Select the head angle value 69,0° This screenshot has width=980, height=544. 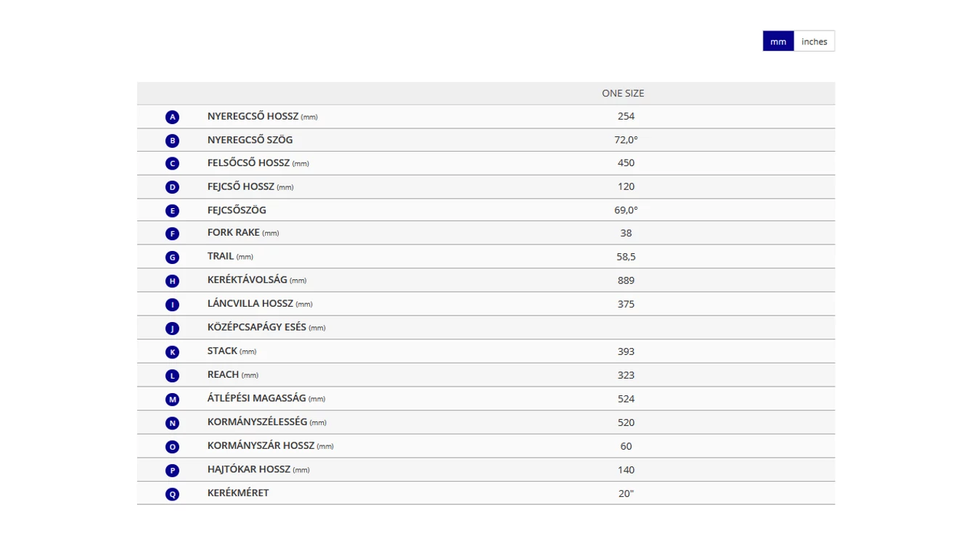coord(626,210)
